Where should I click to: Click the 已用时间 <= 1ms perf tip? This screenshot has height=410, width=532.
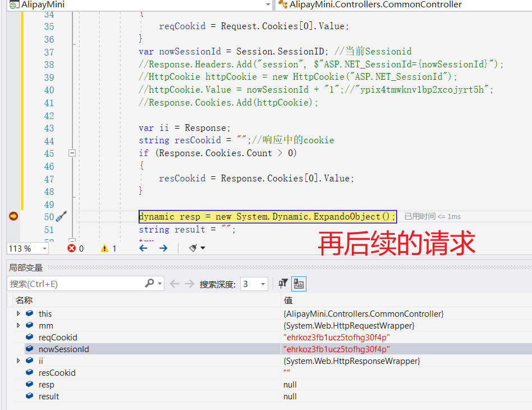pos(433,216)
